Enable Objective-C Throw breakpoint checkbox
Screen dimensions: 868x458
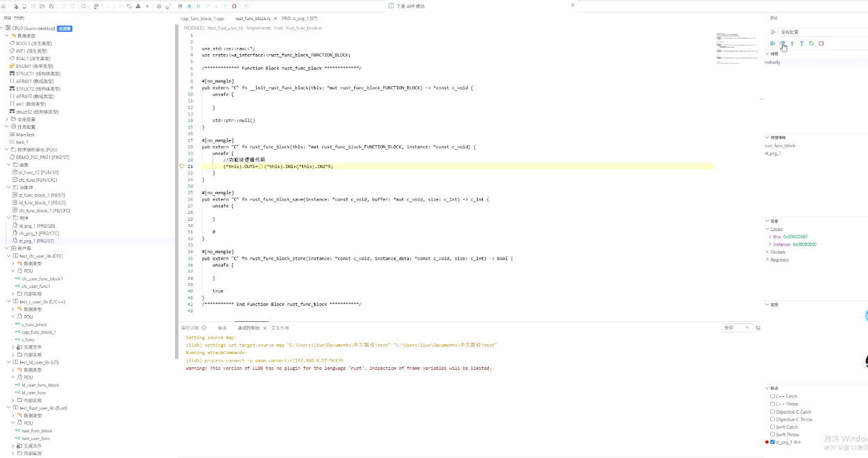click(772, 419)
